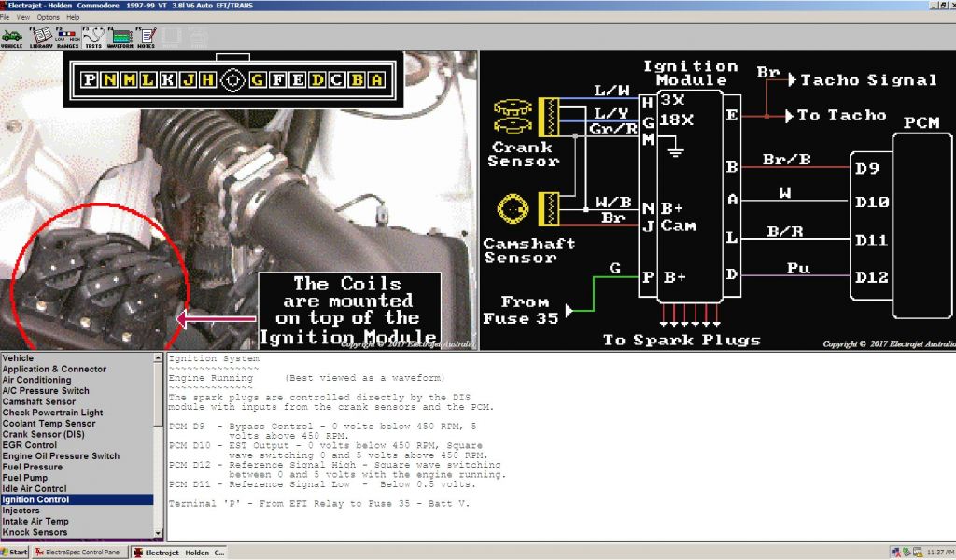This screenshot has width=956, height=560.
Task: Click the ignition module wiring diagram image
Action: pos(717,201)
